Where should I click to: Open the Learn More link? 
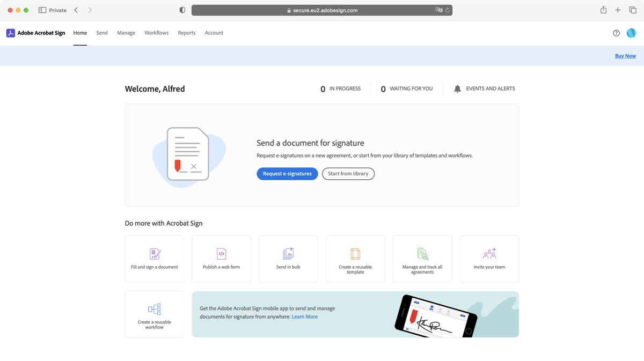tap(305, 316)
